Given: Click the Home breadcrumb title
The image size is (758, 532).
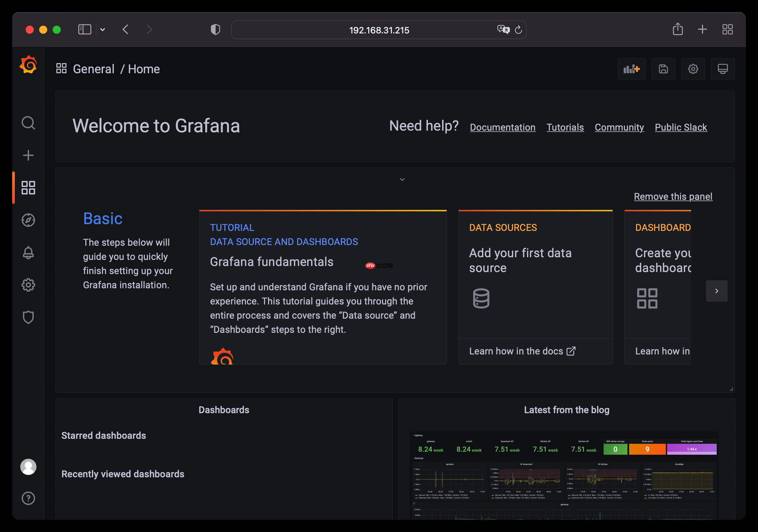Looking at the screenshot, I should click(144, 69).
